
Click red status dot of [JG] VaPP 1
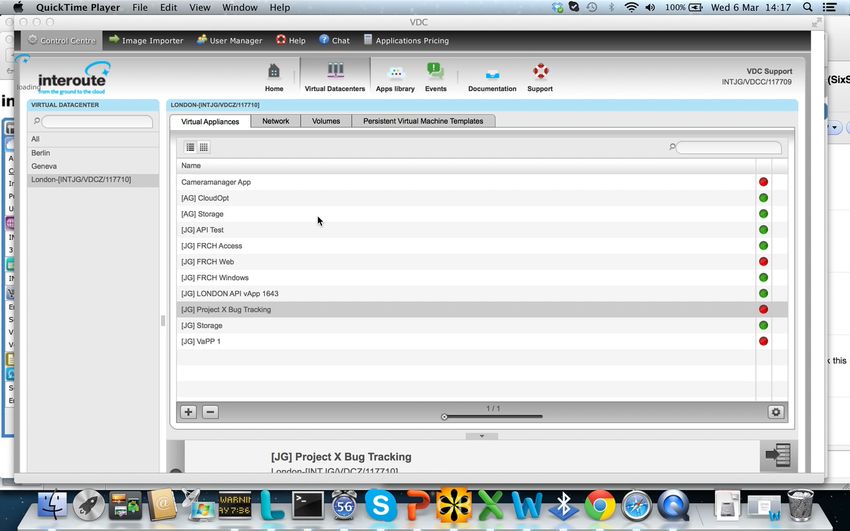[x=763, y=341]
